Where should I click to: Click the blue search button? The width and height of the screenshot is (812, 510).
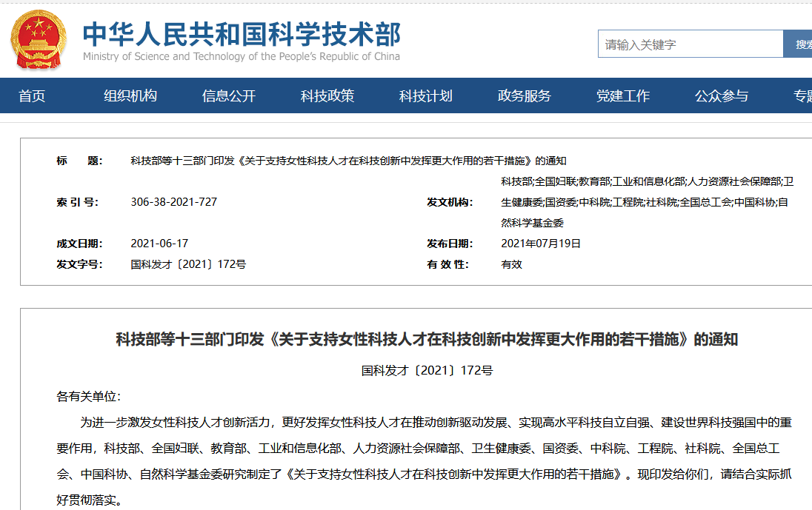(x=797, y=44)
